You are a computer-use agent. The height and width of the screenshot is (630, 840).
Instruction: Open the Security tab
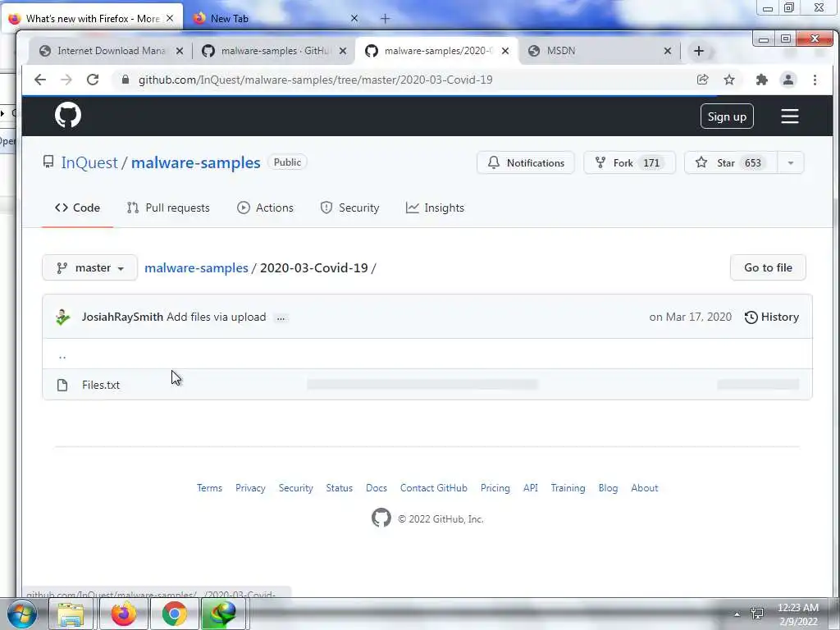(349, 208)
